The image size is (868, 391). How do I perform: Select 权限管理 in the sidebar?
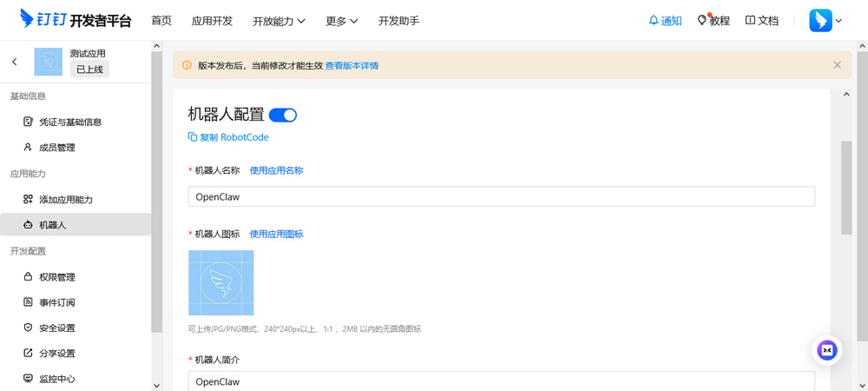[x=57, y=277]
